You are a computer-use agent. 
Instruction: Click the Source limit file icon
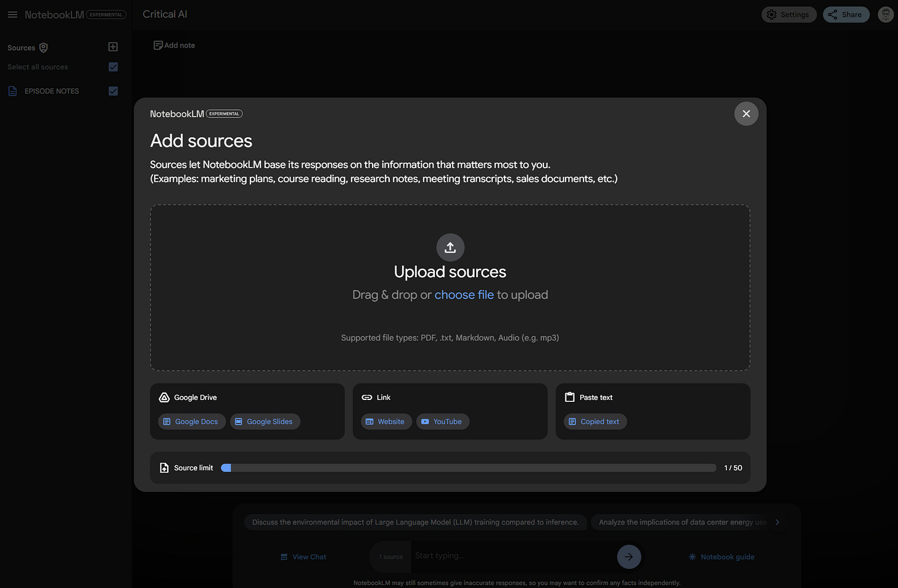[x=164, y=468]
